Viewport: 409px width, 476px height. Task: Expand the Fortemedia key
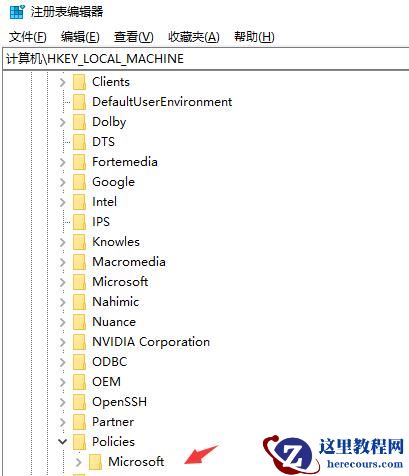pos(62,162)
